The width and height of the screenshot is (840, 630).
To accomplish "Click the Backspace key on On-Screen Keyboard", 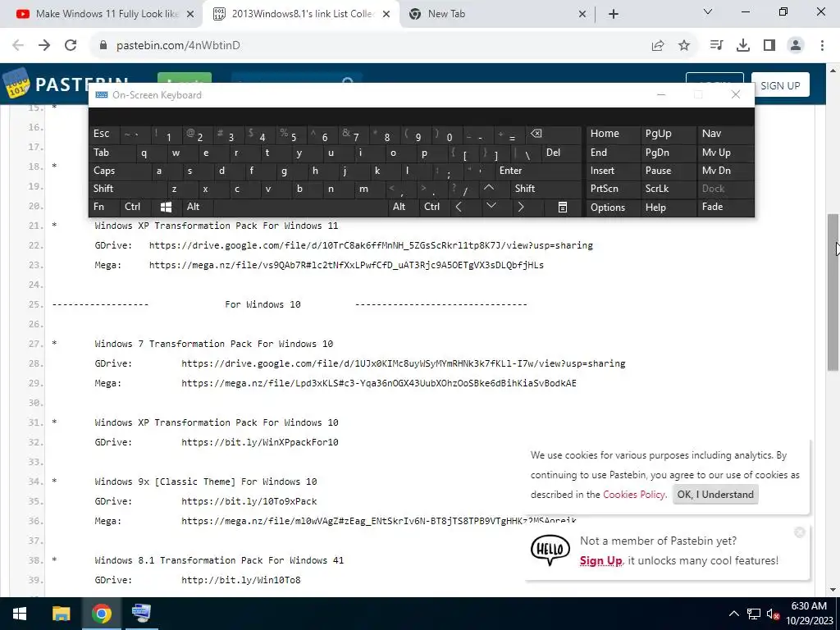I will [554, 134].
